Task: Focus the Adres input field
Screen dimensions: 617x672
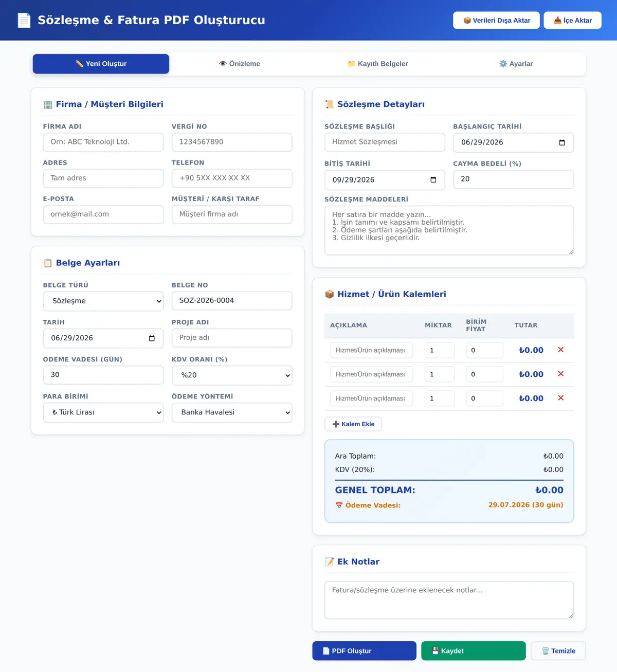Action: (x=103, y=178)
